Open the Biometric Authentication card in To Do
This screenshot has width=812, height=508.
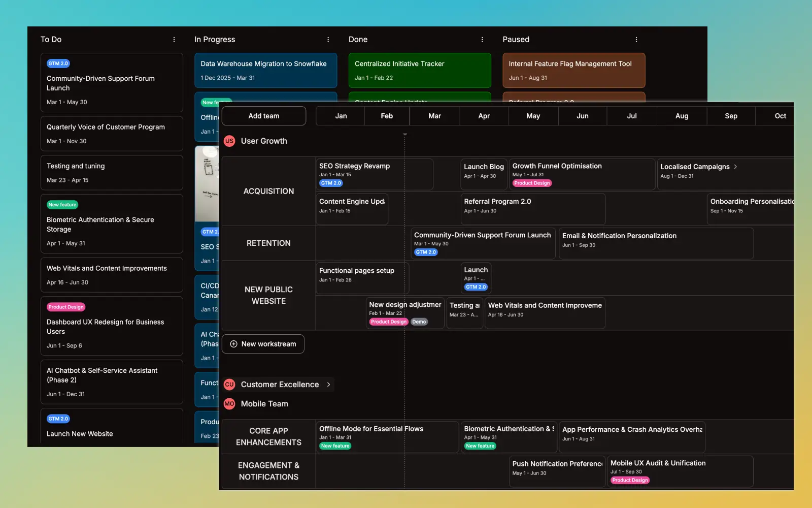point(112,224)
